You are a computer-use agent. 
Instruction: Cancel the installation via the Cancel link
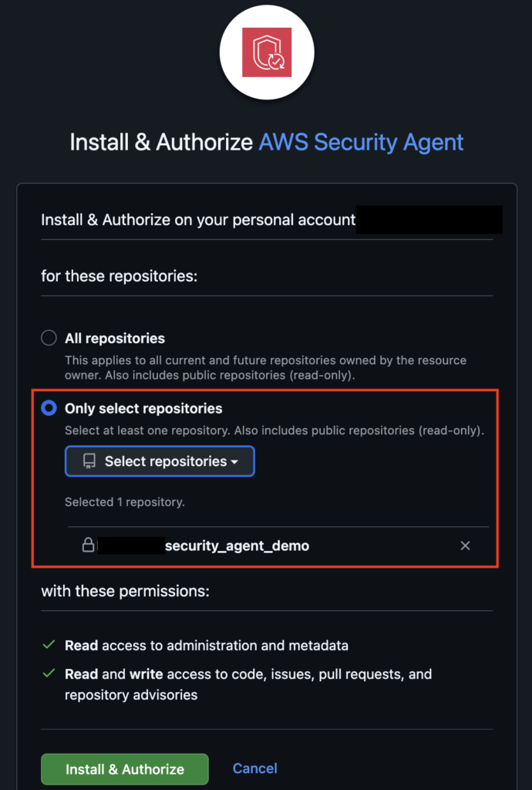click(x=254, y=768)
